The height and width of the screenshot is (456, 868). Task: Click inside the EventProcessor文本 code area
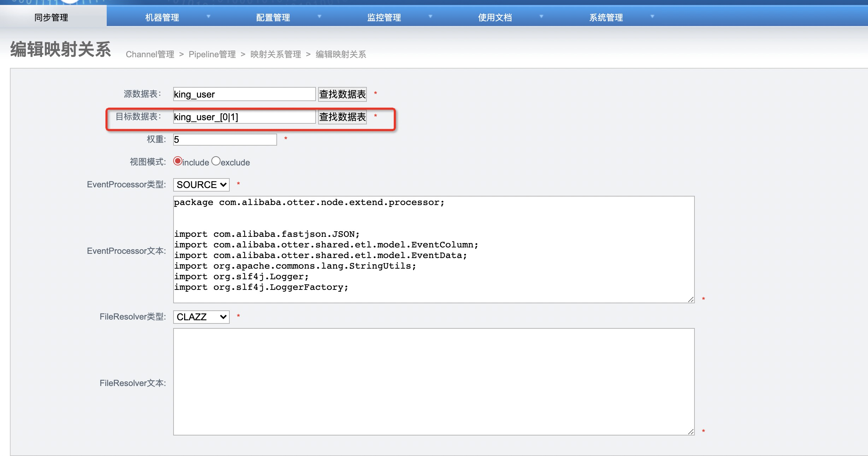coord(434,250)
